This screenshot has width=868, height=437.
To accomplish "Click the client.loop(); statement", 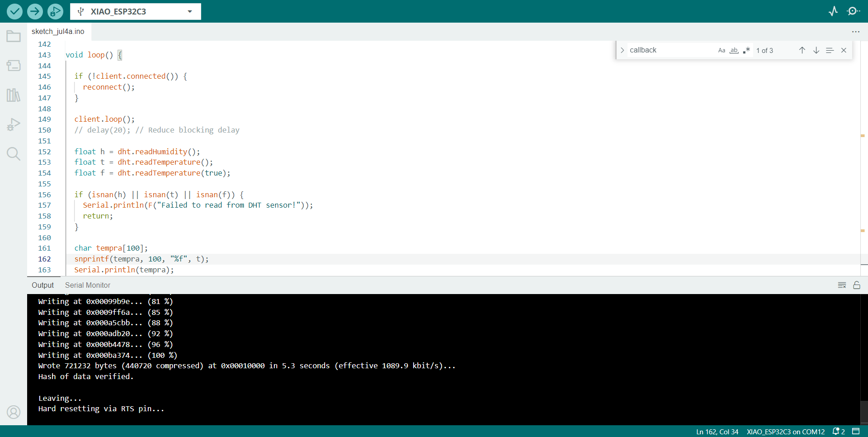I will coord(104,119).
